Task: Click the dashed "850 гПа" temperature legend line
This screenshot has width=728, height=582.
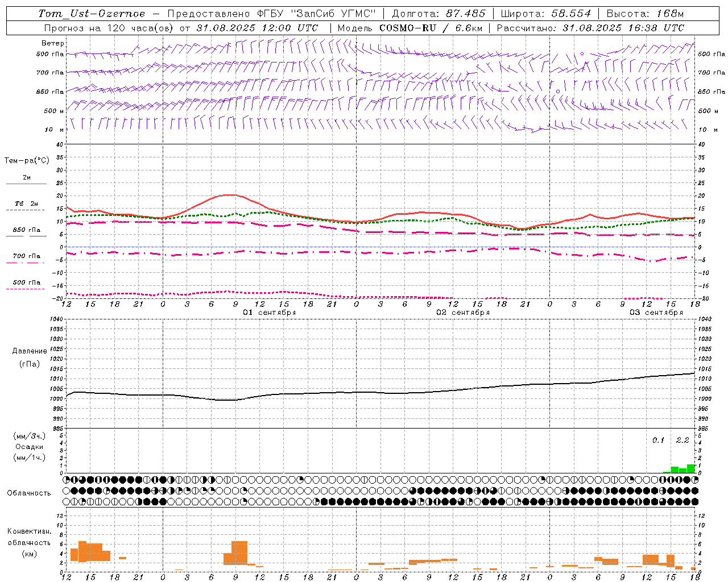Action: 26,236
